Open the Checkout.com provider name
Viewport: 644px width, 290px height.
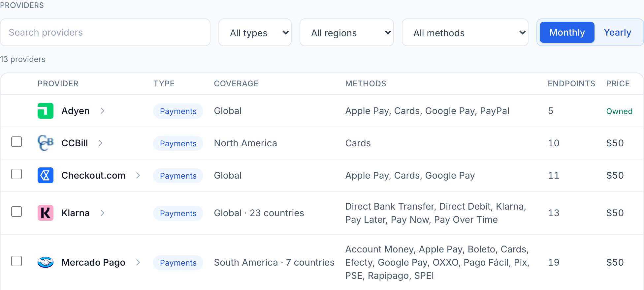pyautogui.click(x=93, y=175)
